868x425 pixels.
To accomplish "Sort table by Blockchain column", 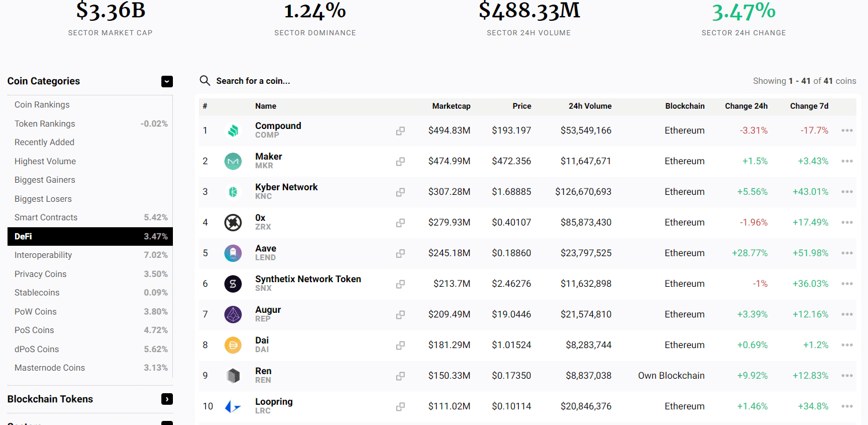I will [685, 106].
